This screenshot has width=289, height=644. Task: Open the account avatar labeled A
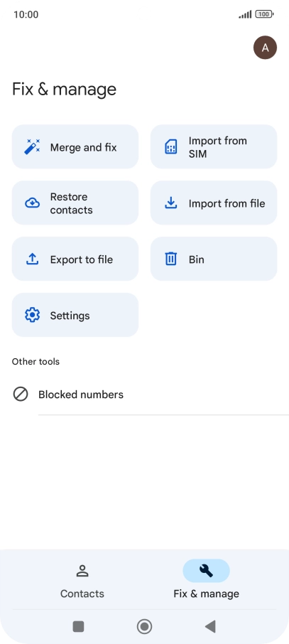[x=265, y=48]
